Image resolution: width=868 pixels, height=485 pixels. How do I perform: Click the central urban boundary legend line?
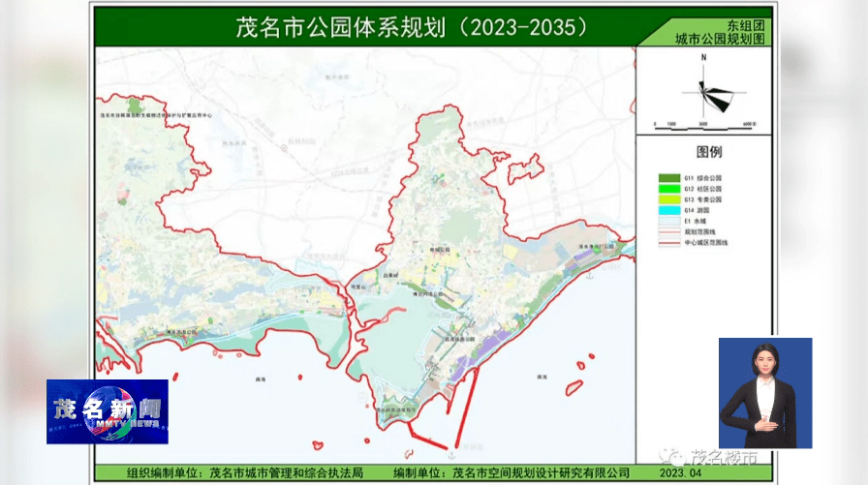(x=667, y=243)
